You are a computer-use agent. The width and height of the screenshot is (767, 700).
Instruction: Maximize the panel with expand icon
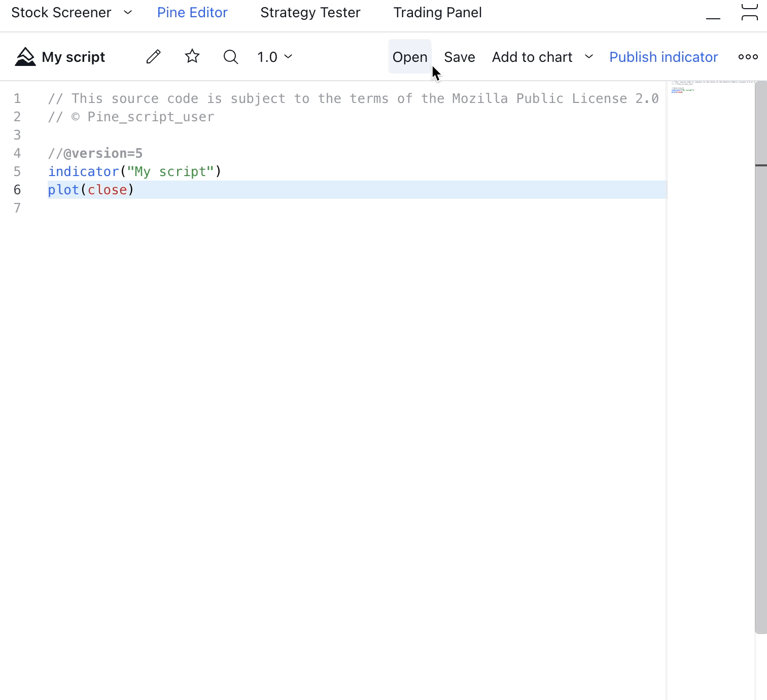749,12
